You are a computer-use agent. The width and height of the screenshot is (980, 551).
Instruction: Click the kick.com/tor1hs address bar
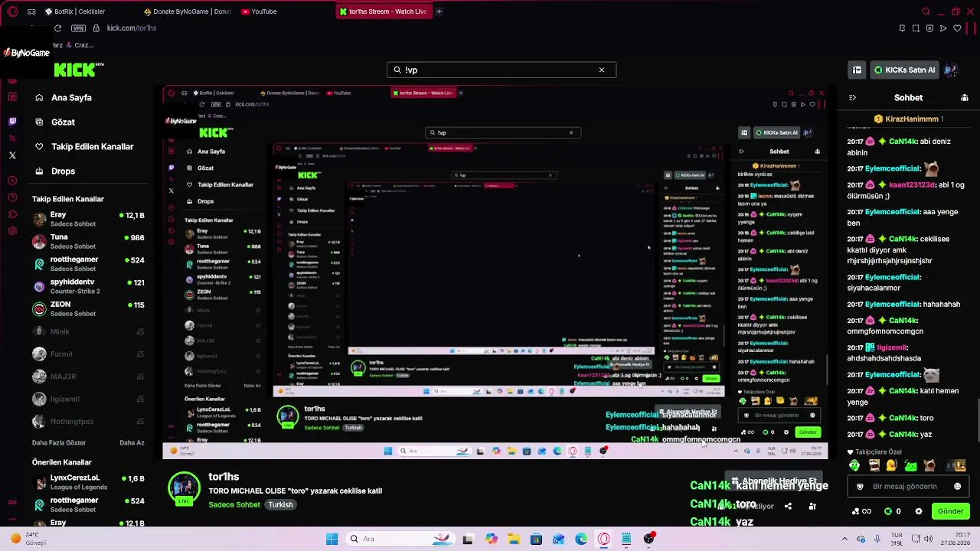pos(132,28)
